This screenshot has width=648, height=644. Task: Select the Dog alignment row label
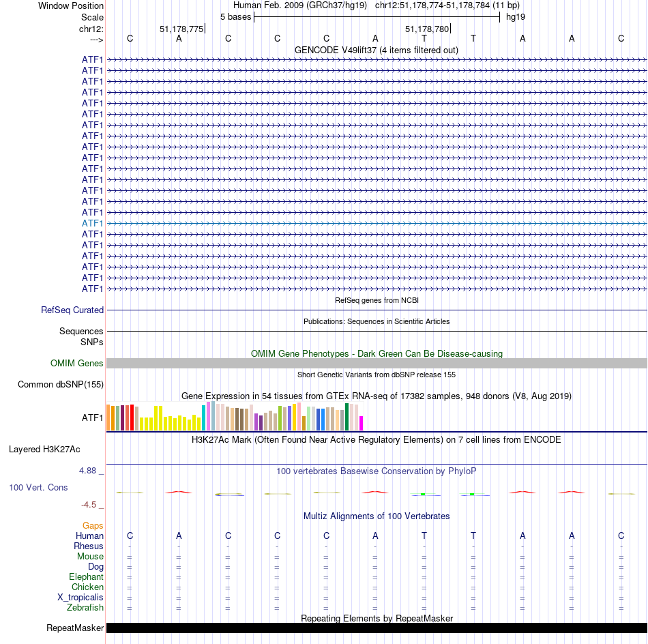95,567
